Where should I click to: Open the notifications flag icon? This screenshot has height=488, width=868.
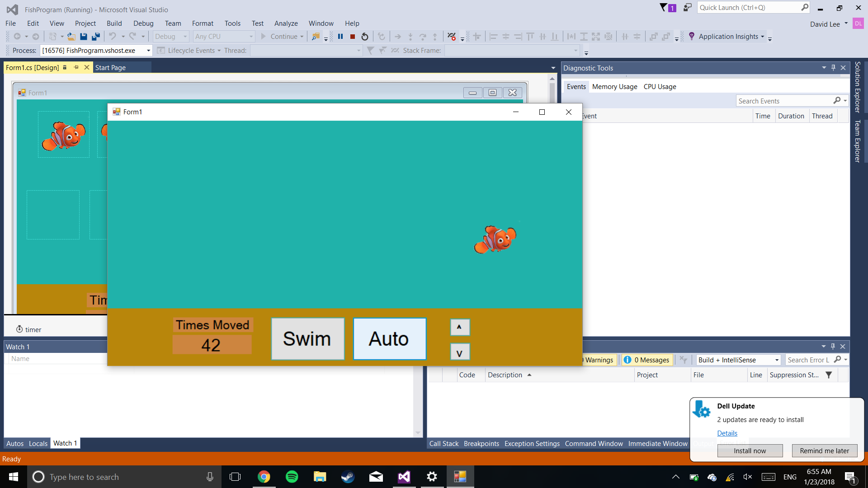click(x=668, y=8)
